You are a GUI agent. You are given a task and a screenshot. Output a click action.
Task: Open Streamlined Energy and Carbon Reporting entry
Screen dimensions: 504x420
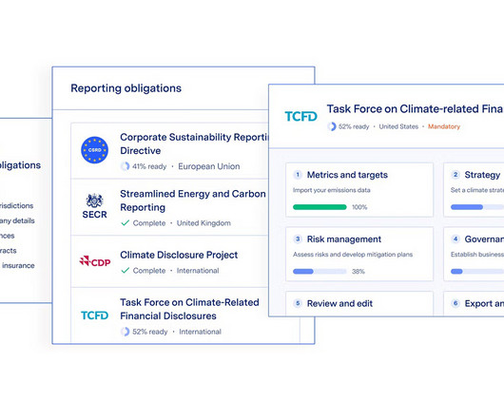click(x=169, y=207)
